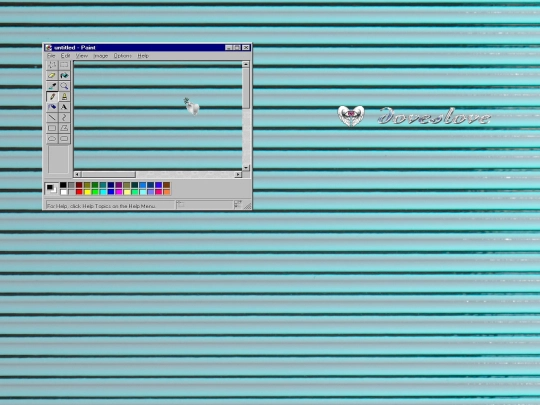540x405 pixels.
Task: Minimize the Paint window
Action: (228, 48)
